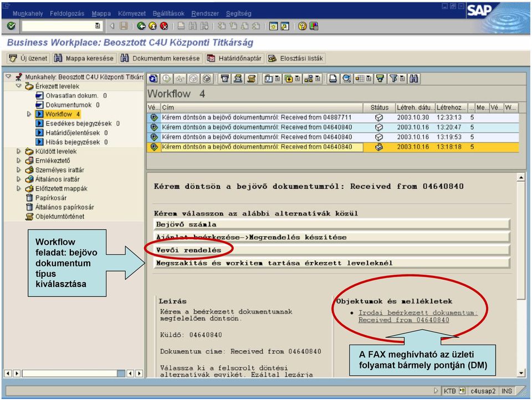Viewport: 532px width, 400px height.
Task: Click the Státus column header
Action: (x=379, y=107)
